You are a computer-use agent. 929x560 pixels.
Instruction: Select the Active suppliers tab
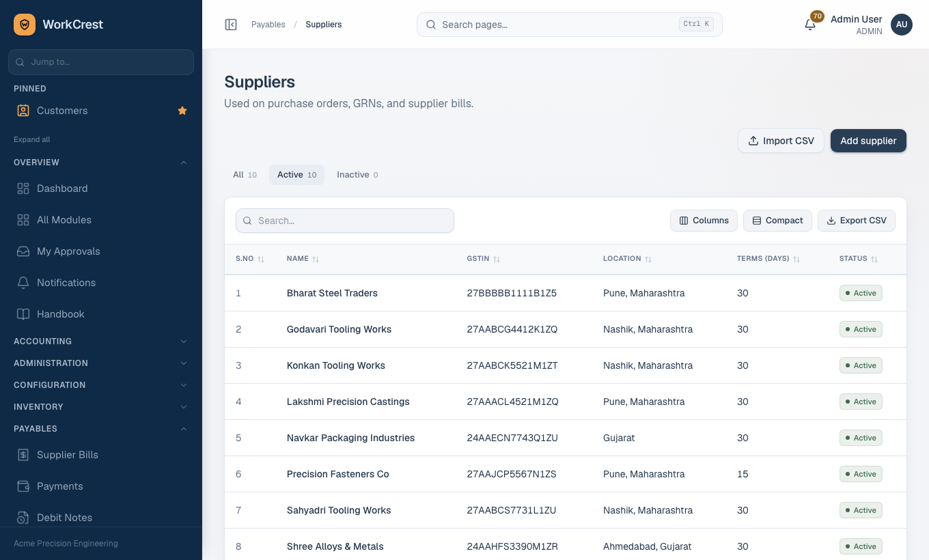[296, 175]
